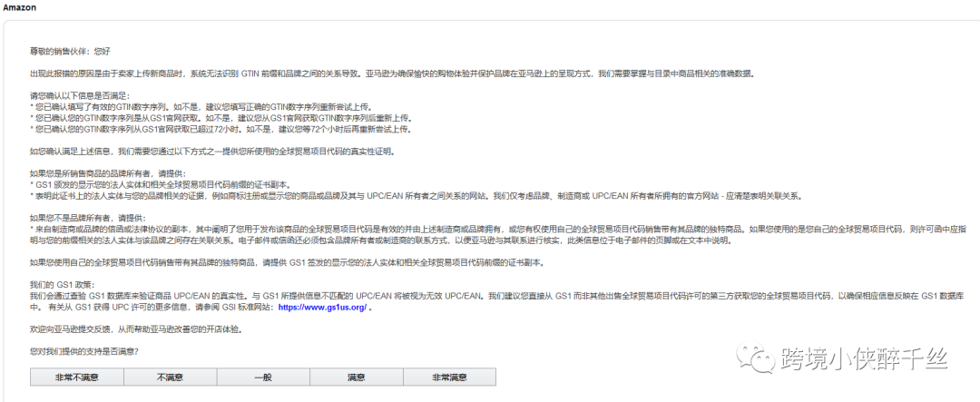Click the paragraph starting 出现此报错的原因

393,74
